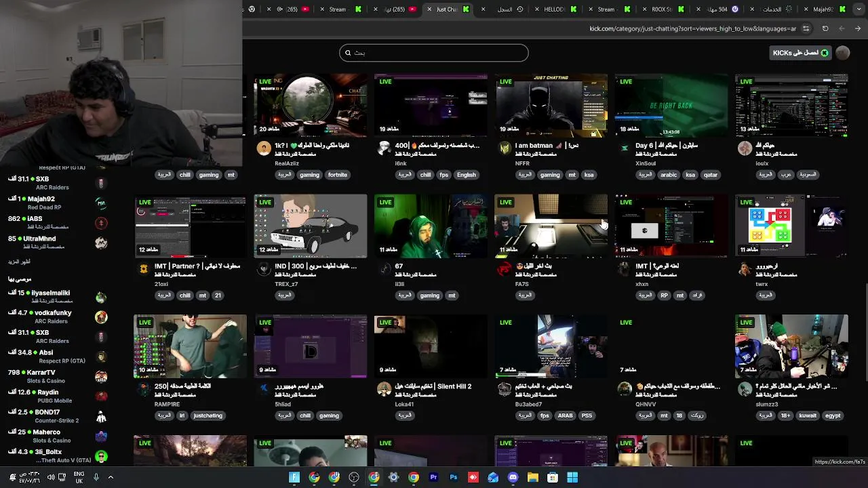Open the Ludo board thumbnail by twrx

point(791,226)
